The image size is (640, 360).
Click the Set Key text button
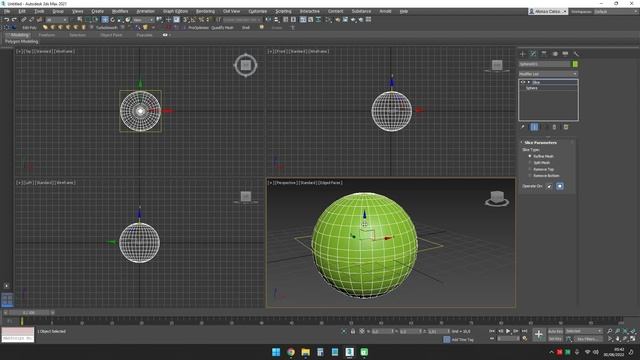pos(555,339)
